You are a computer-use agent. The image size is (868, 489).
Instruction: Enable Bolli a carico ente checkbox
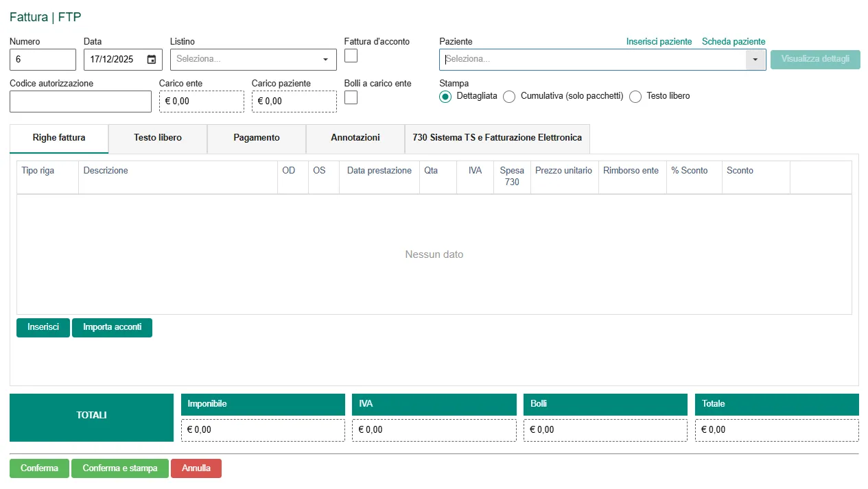click(351, 97)
